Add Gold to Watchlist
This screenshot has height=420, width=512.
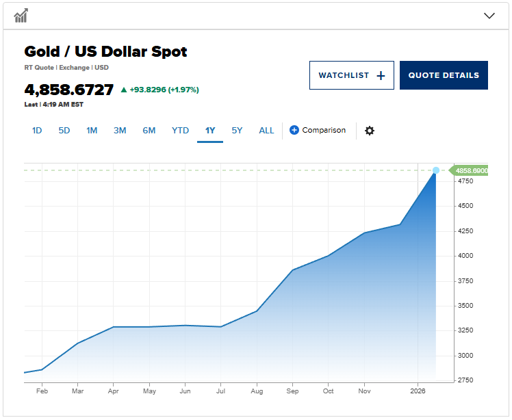pos(352,75)
